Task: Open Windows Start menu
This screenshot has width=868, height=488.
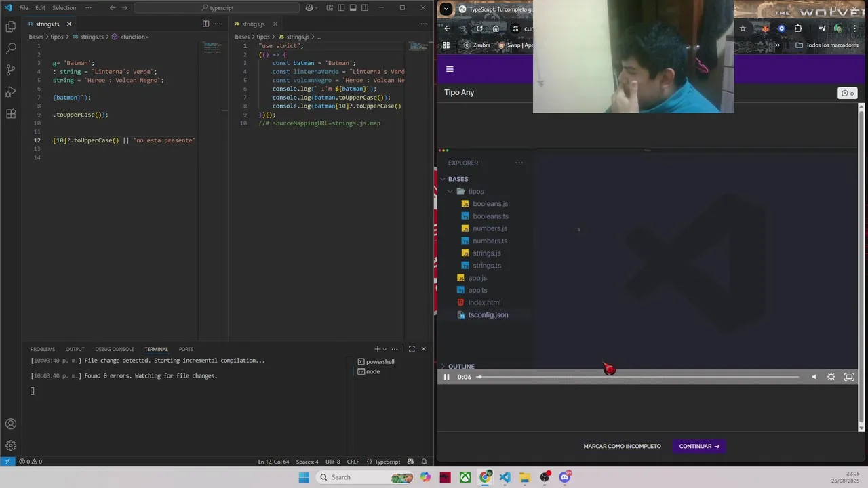Action: [x=304, y=477]
